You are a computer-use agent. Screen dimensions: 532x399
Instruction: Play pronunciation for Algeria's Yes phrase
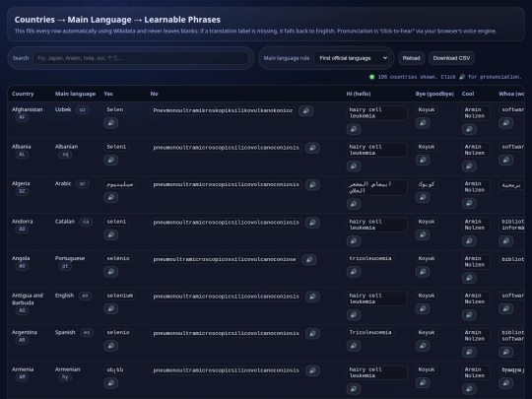point(111,197)
